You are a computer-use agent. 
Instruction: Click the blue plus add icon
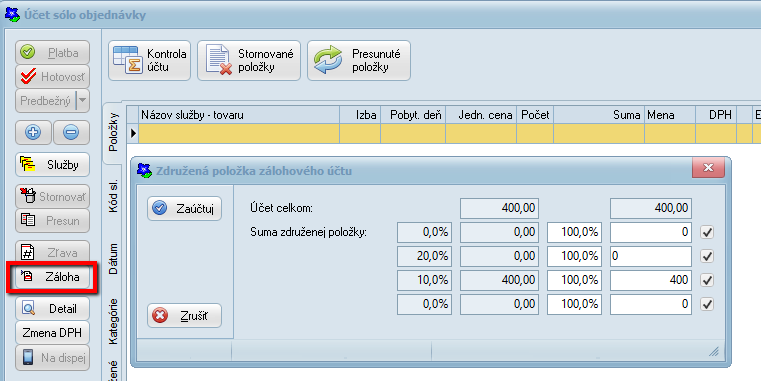(x=33, y=133)
